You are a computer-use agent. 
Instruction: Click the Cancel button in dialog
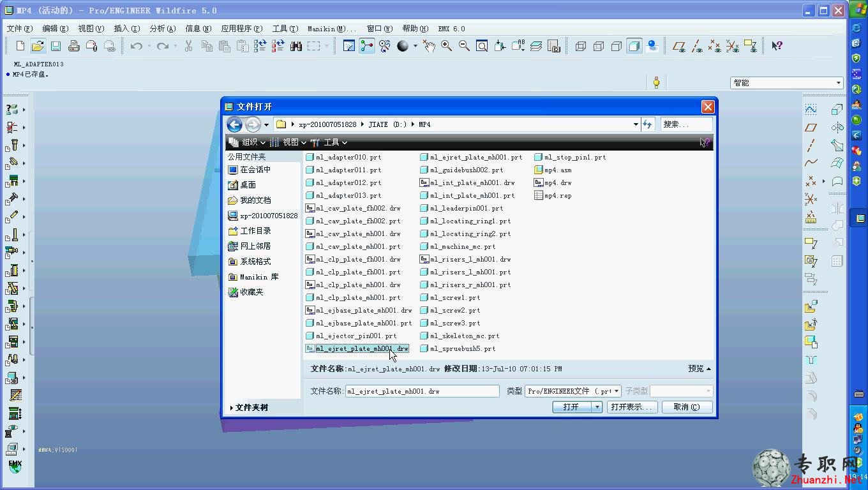coord(686,407)
